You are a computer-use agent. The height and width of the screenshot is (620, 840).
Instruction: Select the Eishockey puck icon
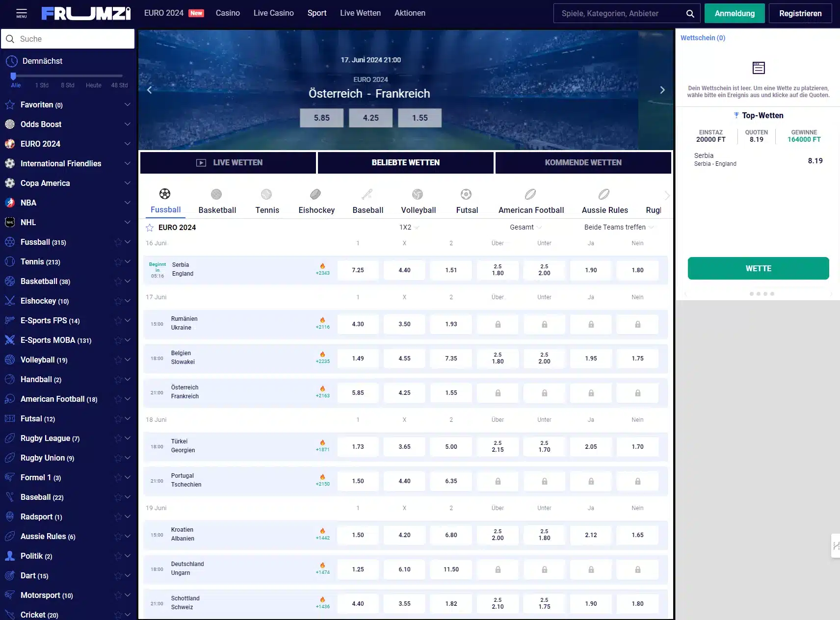[316, 194]
